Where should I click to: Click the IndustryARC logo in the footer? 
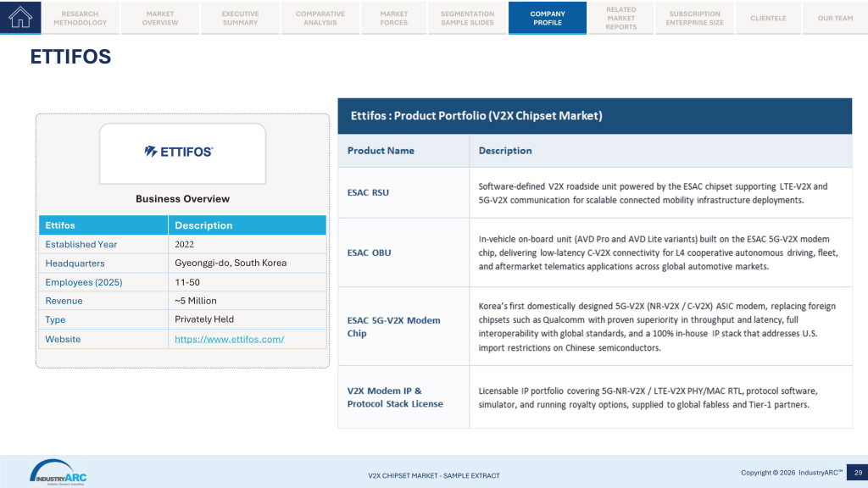[58, 473]
